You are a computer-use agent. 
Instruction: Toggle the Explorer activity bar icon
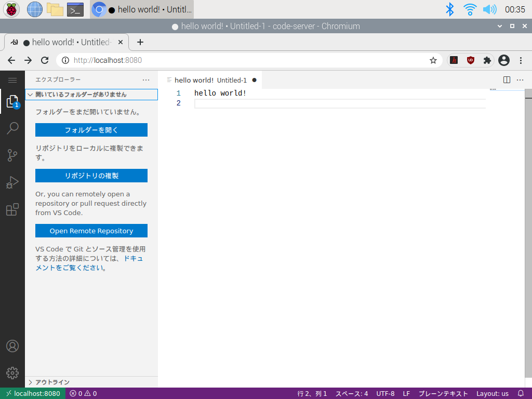(x=12, y=101)
